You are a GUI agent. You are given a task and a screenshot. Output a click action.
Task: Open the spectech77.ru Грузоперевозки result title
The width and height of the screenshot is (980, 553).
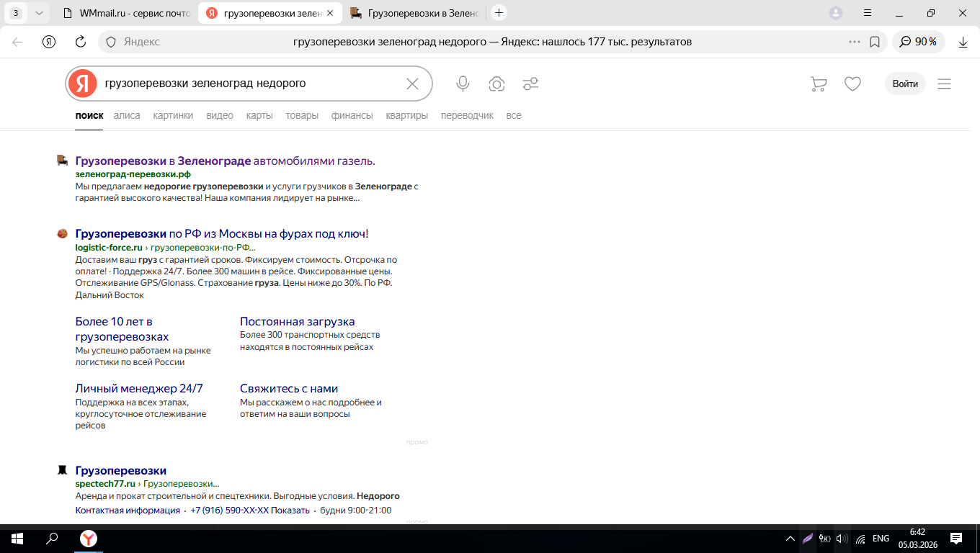(x=121, y=471)
